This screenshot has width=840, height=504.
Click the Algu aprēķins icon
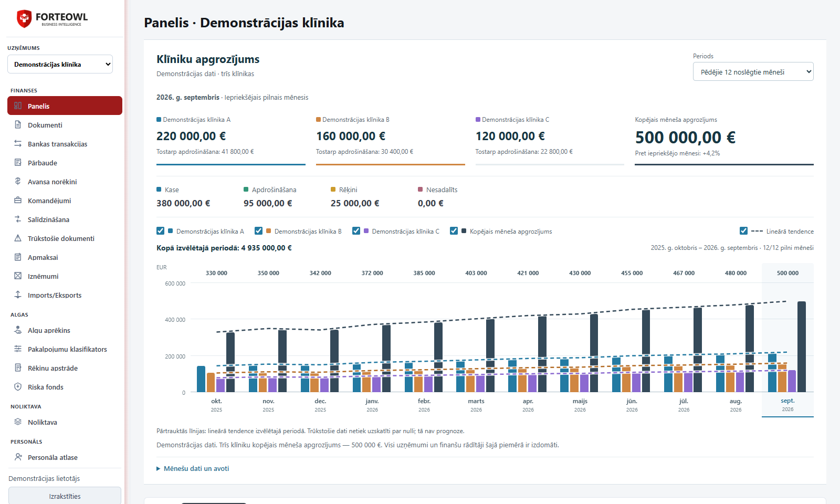(18, 330)
